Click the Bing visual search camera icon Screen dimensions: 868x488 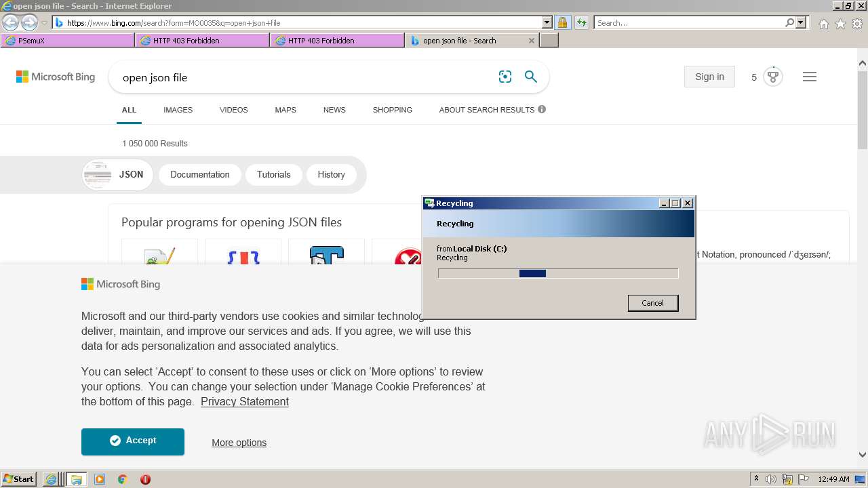coord(505,77)
